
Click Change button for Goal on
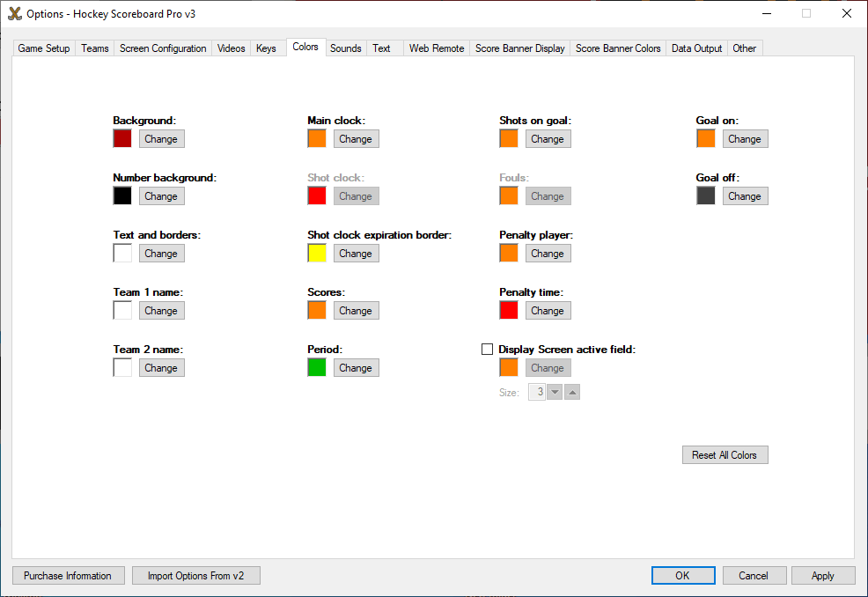coord(745,138)
